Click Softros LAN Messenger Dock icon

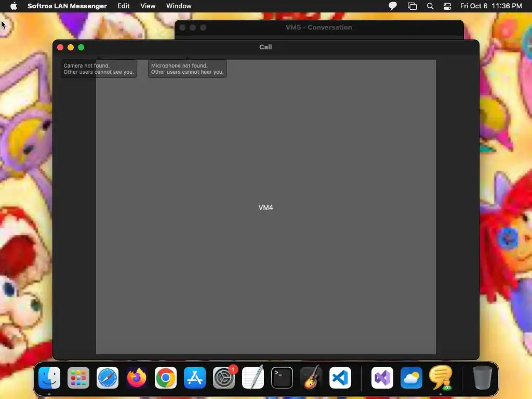(441, 377)
